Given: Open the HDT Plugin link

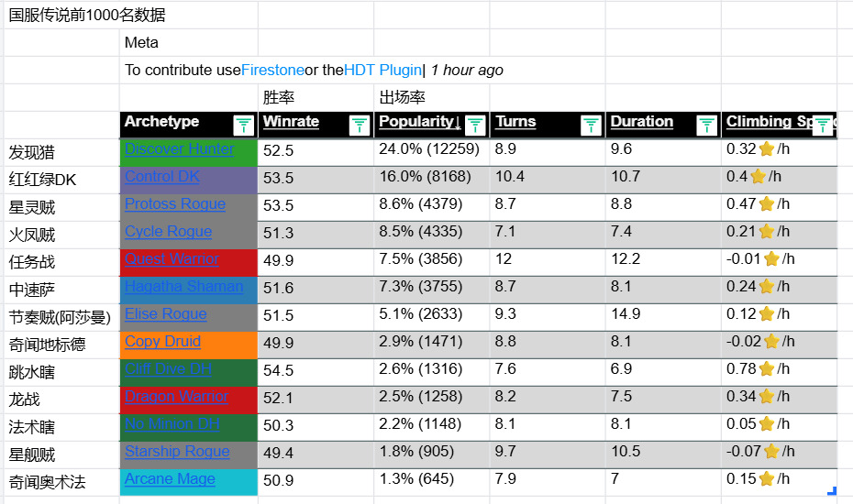Looking at the screenshot, I should (382, 71).
